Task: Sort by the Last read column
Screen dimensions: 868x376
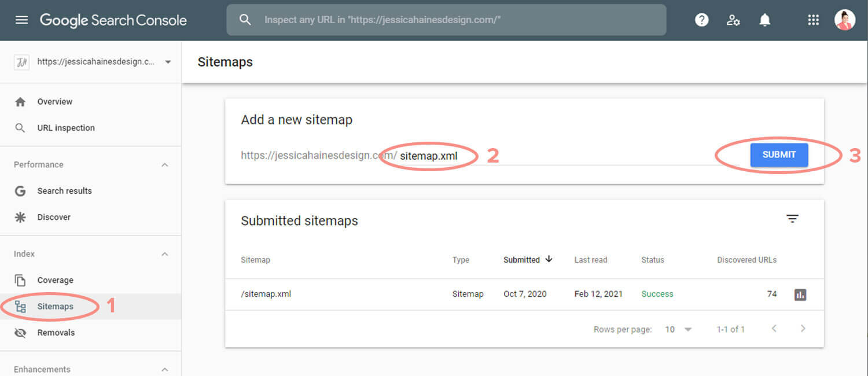Action: tap(591, 260)
